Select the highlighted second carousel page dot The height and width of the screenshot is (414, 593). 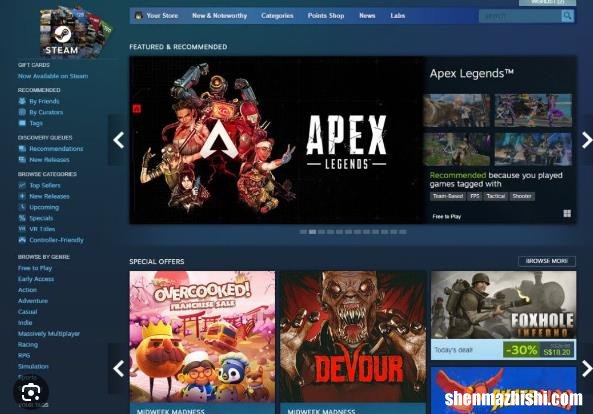[x=312, y=232]
